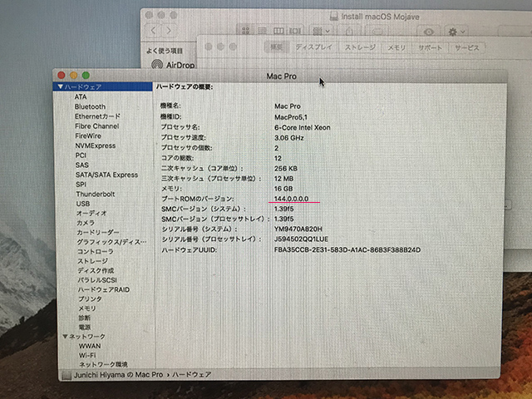Minimize the Mac Pro System Report window

[74, 76]
